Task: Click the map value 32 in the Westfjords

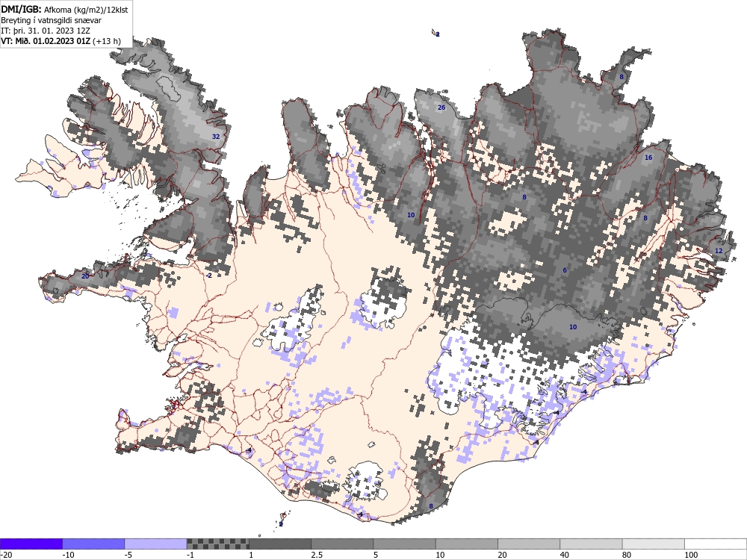Action: click(x=216, y=137)
